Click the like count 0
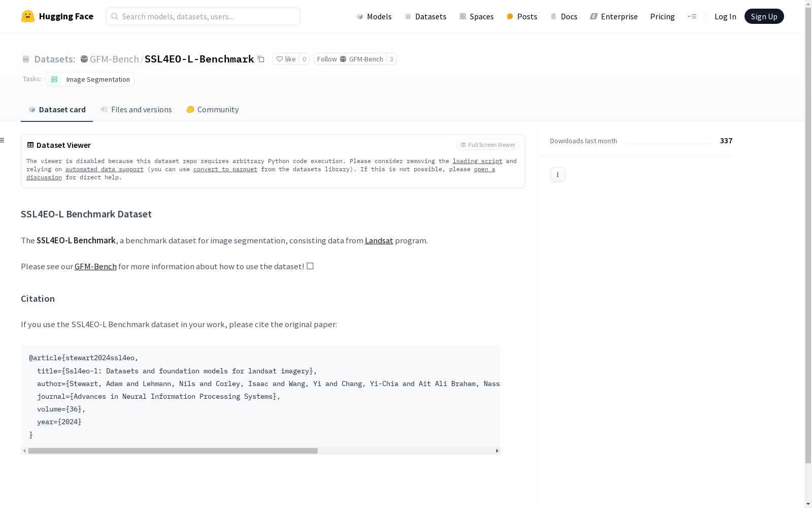This screenshot has height=508, width=812. click(304, 59)
